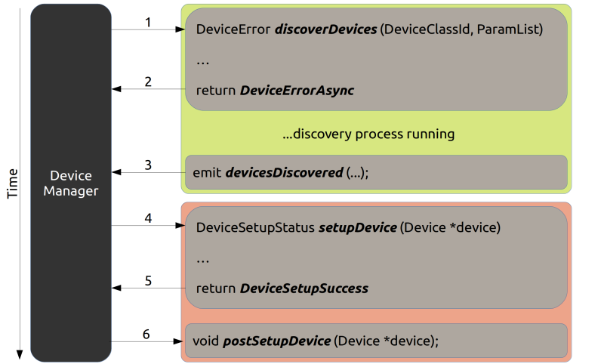Click the setupDevice function signature
604x364 pixels.
348,227
